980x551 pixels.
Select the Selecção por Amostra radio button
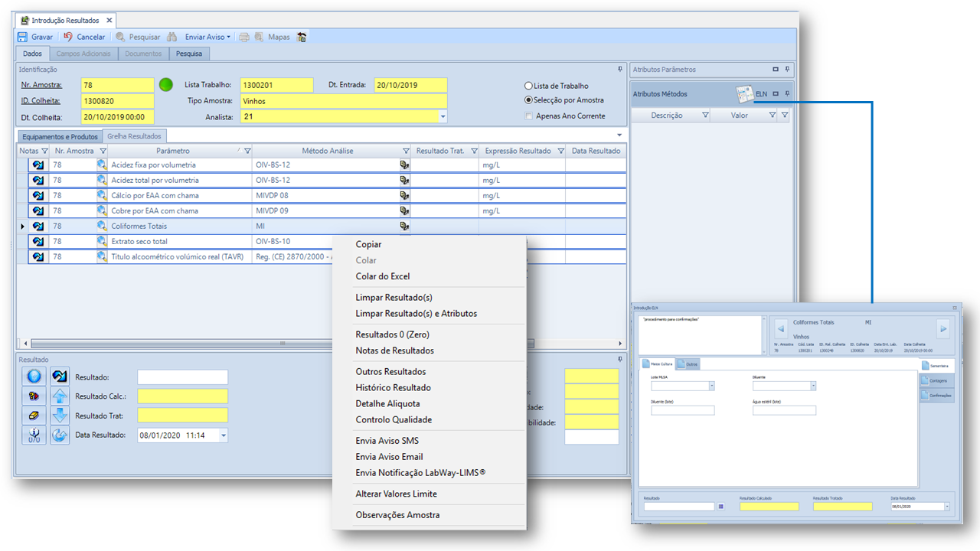point(528,100)
